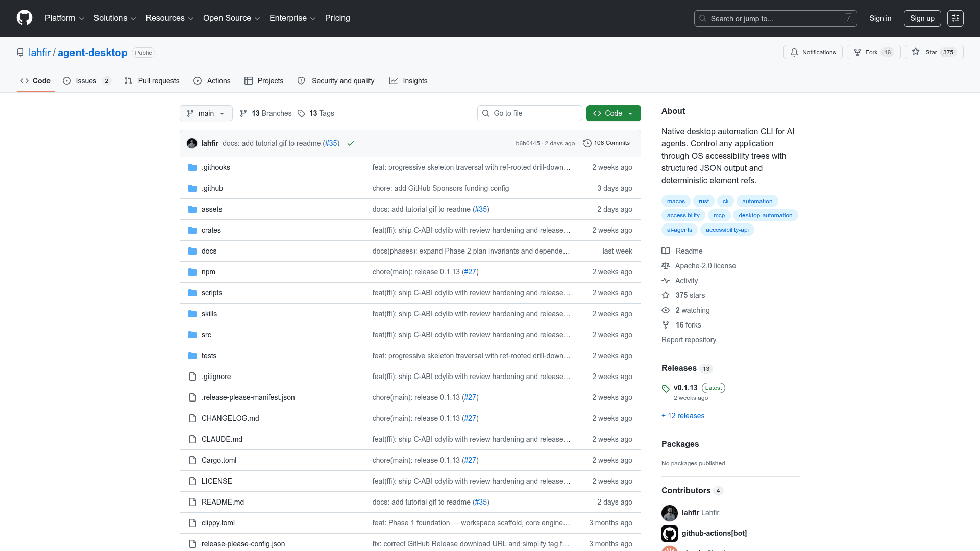Open the .github folder icon

(x=192, y=188)
